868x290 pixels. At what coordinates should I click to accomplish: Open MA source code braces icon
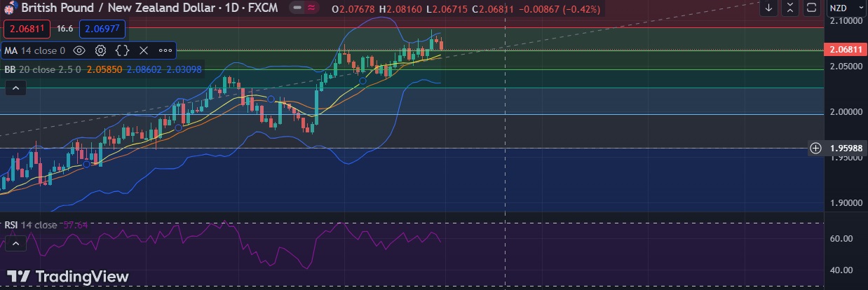pyautogui.click(x=122, y=50)
